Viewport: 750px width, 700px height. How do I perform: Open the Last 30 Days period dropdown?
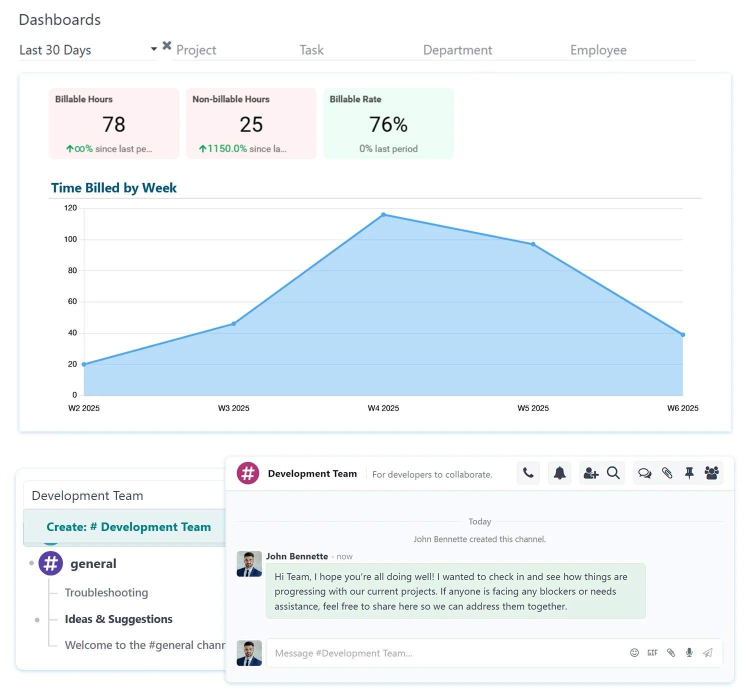pyautogui.click(x=88, y=50)
